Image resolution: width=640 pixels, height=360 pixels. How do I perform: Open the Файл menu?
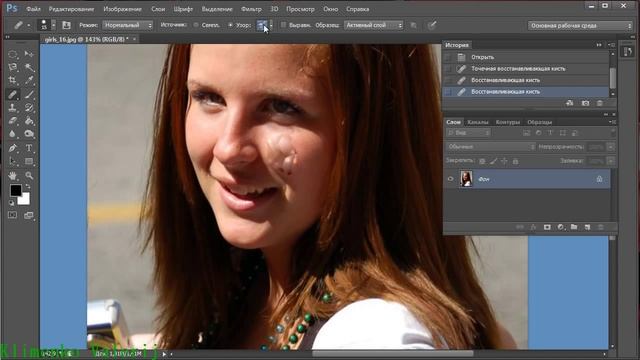pos(33,9)
